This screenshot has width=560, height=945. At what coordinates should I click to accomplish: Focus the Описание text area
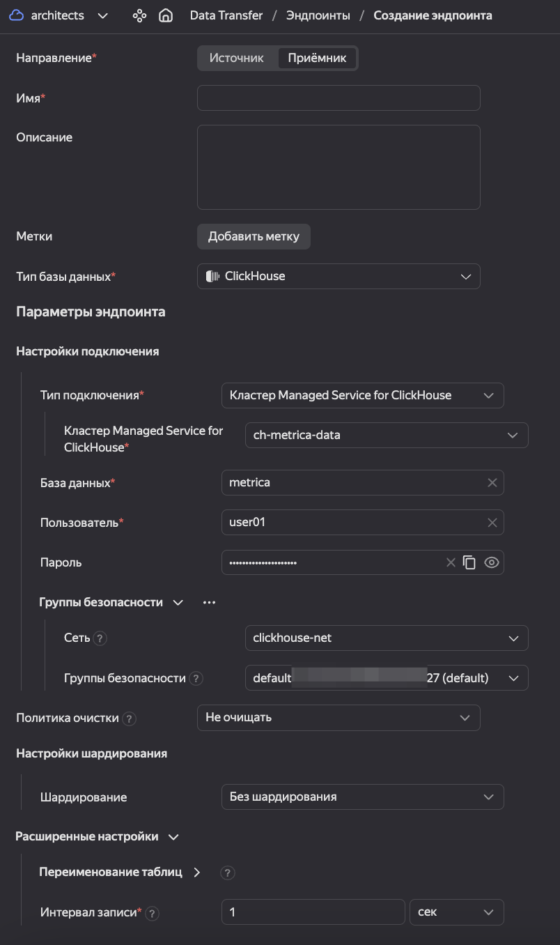[x=339, y=167]
